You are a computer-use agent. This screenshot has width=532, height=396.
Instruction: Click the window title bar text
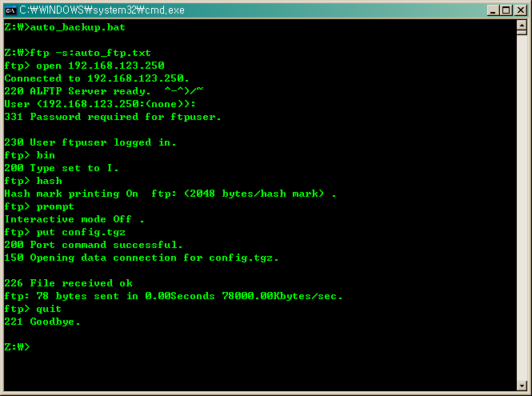click(x=102, y=10)
